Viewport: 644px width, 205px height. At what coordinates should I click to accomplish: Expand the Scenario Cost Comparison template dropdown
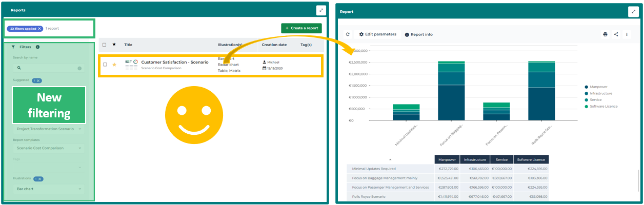49,148
